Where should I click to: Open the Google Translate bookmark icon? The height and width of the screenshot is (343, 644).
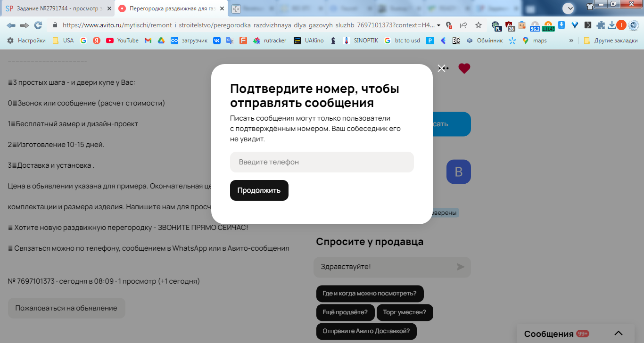230,41
